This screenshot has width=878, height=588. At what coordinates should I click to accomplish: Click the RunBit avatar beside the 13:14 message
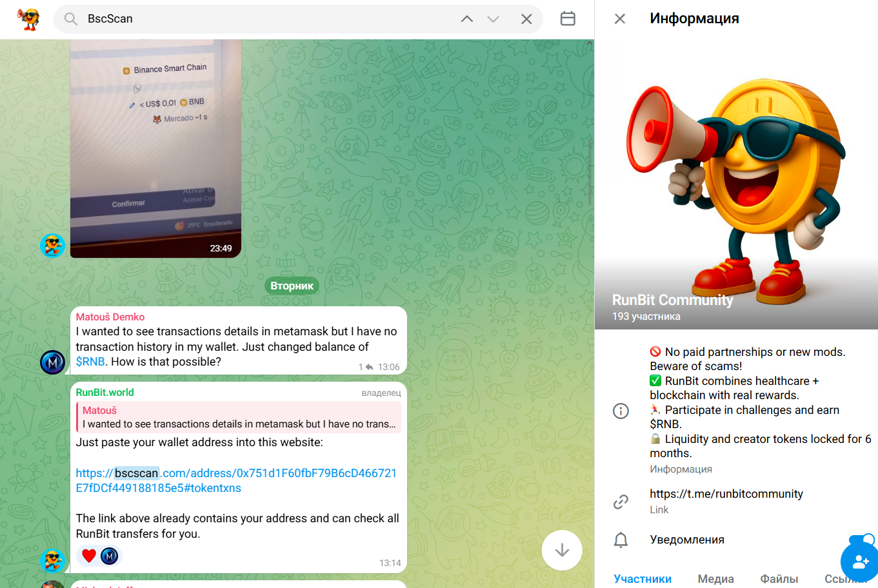click(52, 561)
